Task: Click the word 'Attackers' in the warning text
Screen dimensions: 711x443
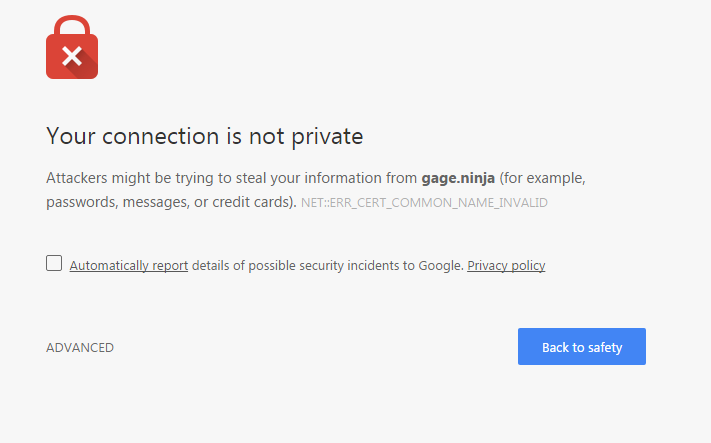Action: (x=77, y=178)
